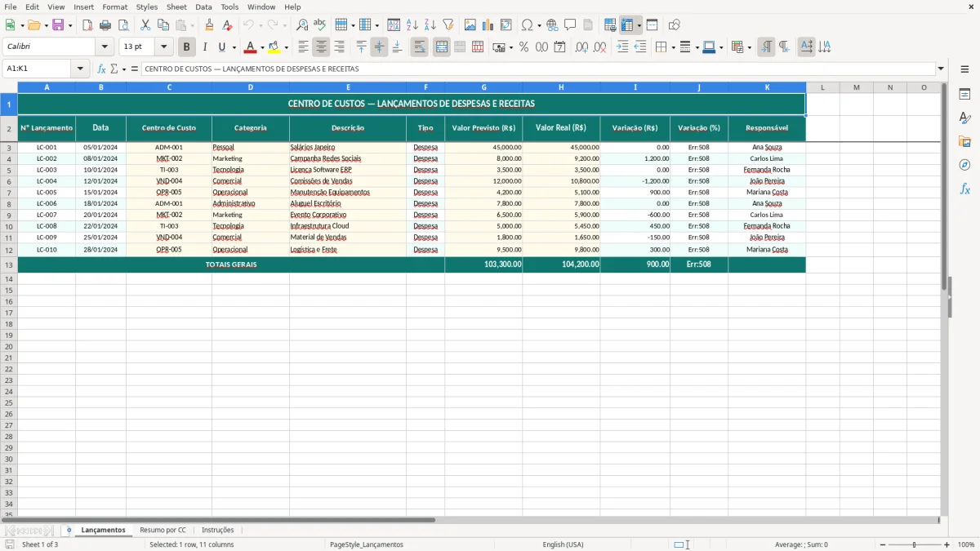Click Clone Formatting paintbrush icon
Viewport: 980px width, 551px height.
[209, 25]
